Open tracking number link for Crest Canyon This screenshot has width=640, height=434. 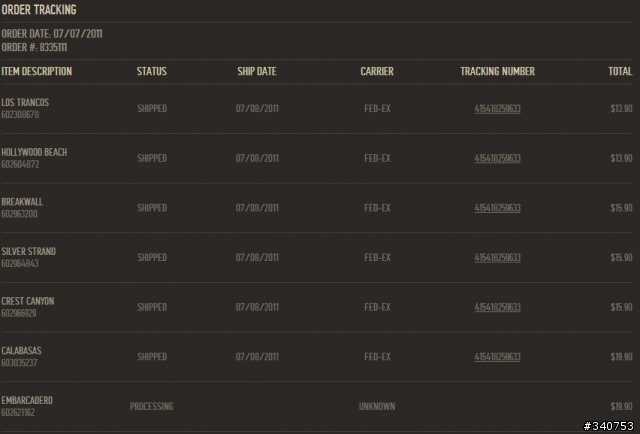pyautogui.click(x=497, y=307)
